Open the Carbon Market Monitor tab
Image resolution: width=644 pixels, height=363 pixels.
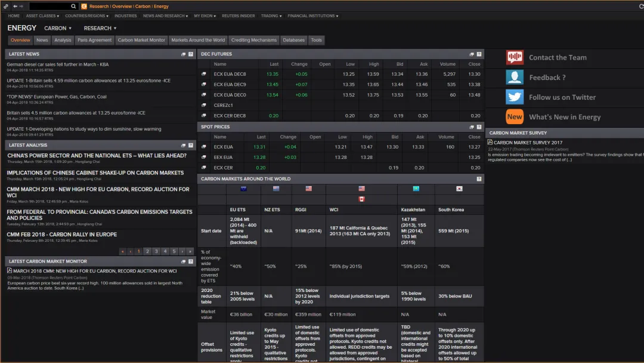141,40
